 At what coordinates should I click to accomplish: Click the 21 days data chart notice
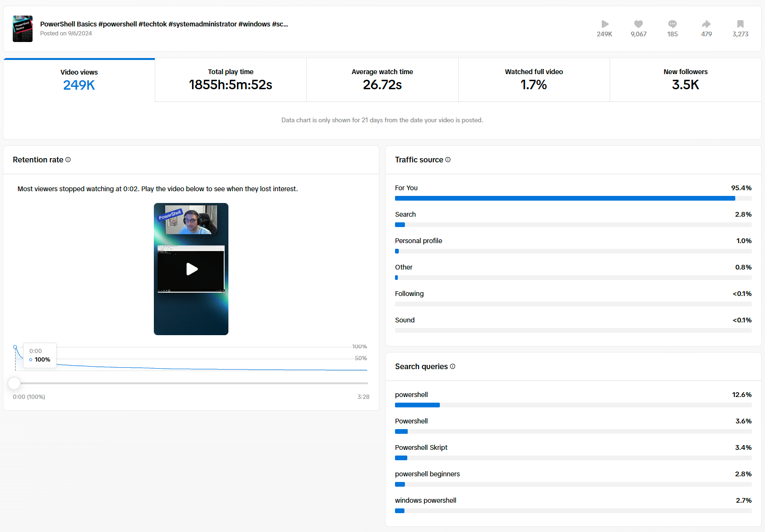coord(382,120)
